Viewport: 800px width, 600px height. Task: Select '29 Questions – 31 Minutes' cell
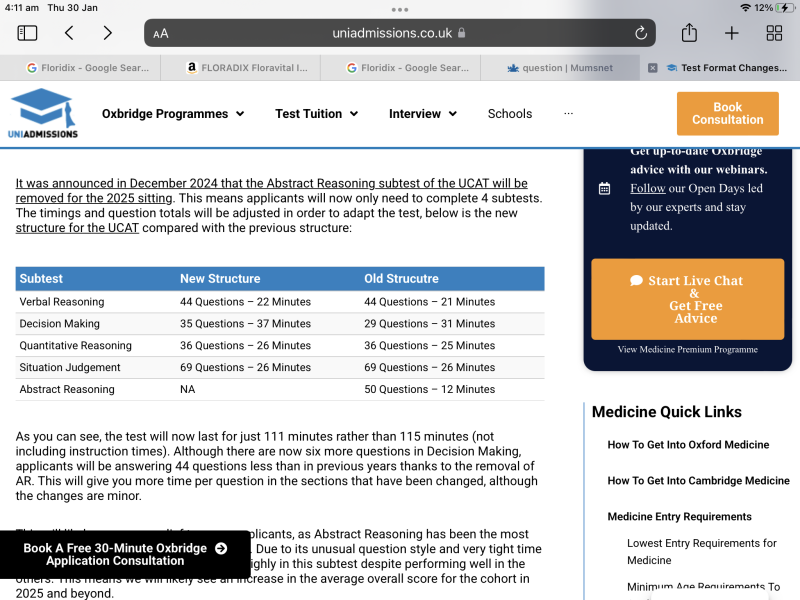click(x=429, y=324)
